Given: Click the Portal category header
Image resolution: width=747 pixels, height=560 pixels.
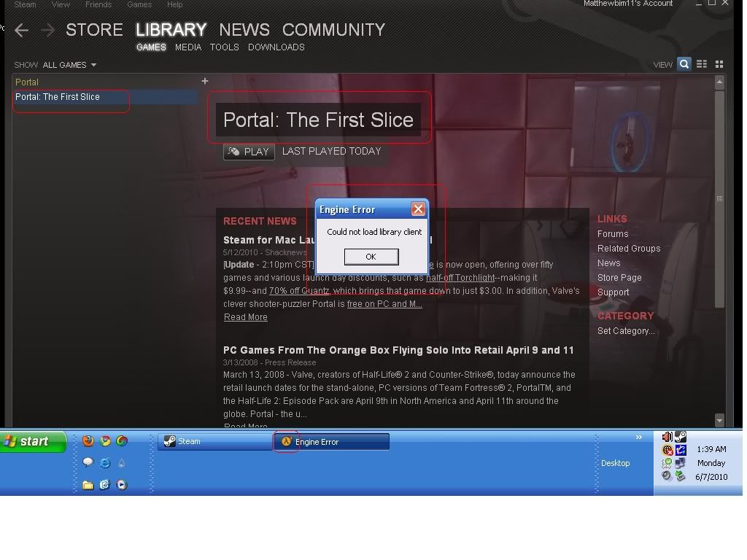Looking at the screenshot, I should coord(27,82).
